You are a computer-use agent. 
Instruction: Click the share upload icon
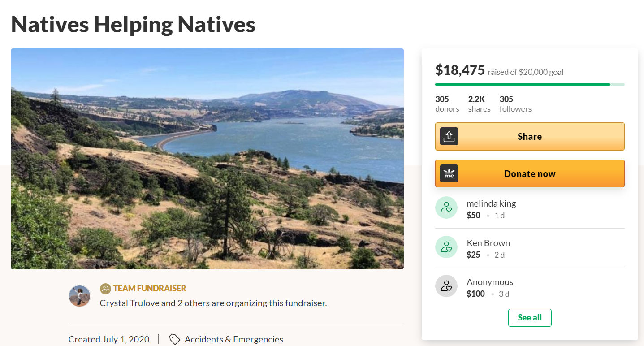tap(449, 136)
